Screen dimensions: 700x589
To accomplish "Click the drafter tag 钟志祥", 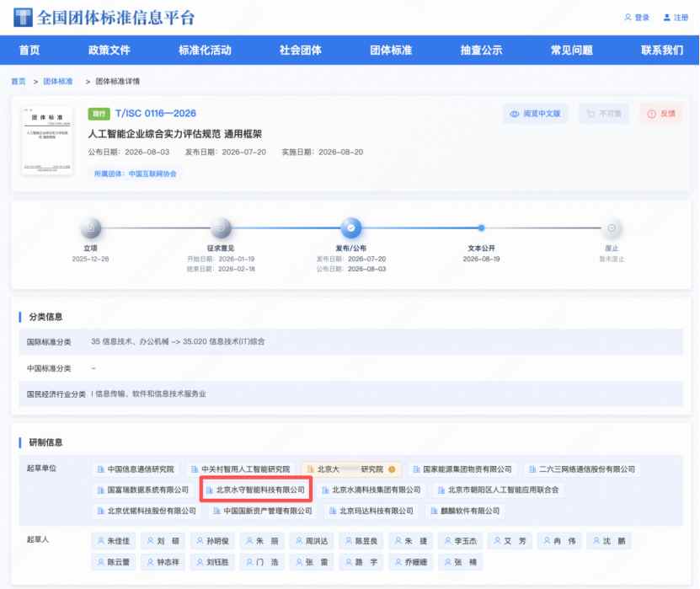I will pyautogui.click(x=163, y=562).
